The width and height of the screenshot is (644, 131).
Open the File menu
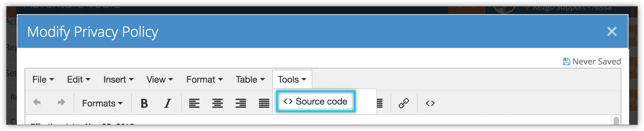click(43, 79)
